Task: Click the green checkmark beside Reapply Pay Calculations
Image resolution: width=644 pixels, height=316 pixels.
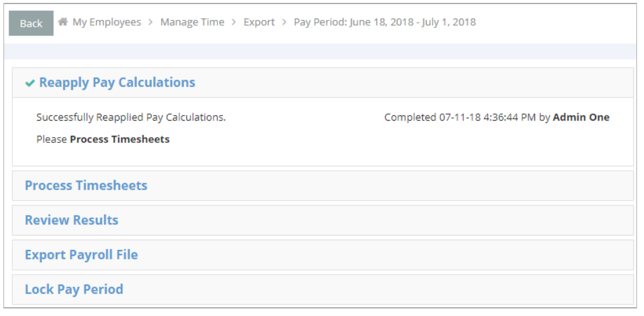Action: pyautogui.click(x=30, y=83)
